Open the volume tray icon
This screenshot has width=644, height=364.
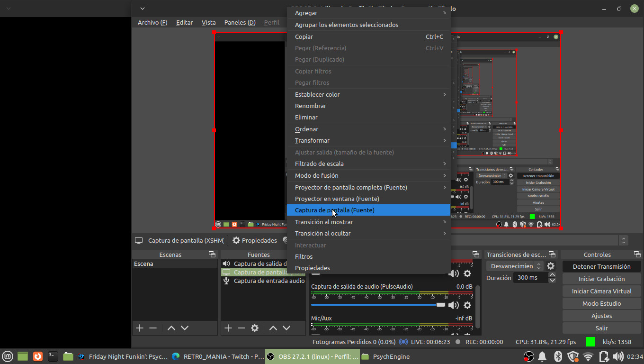[x=618, y=356]
